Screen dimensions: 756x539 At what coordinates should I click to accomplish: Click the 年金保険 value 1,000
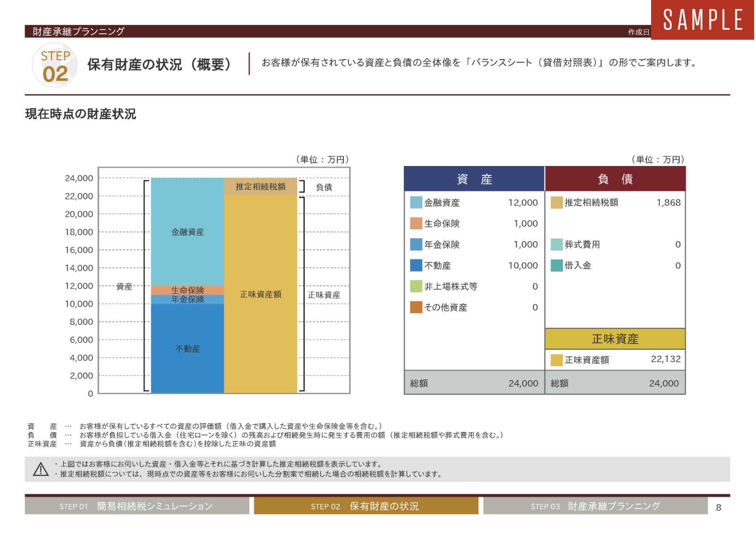click(x=525, y=244)
